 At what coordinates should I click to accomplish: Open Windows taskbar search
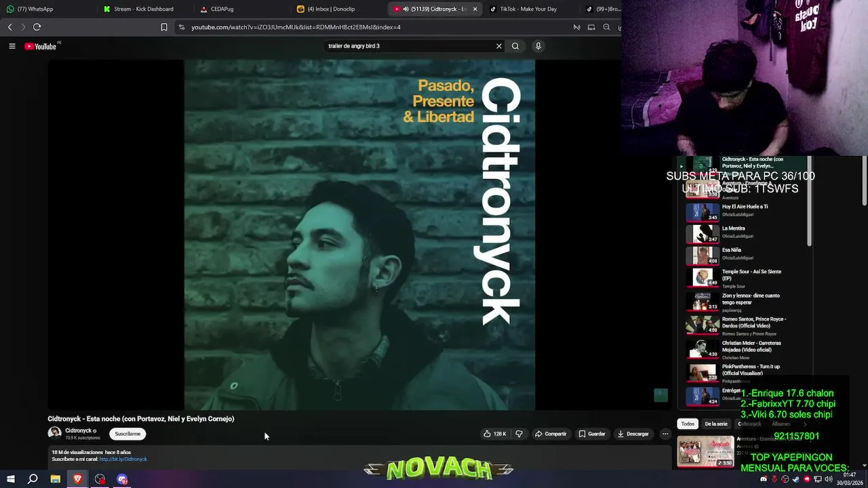(33, 479)
